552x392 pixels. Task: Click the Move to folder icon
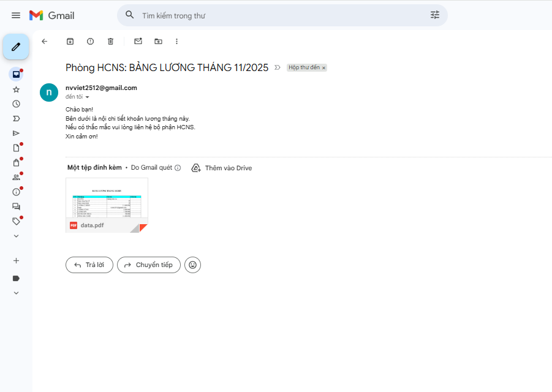[158, 41]
